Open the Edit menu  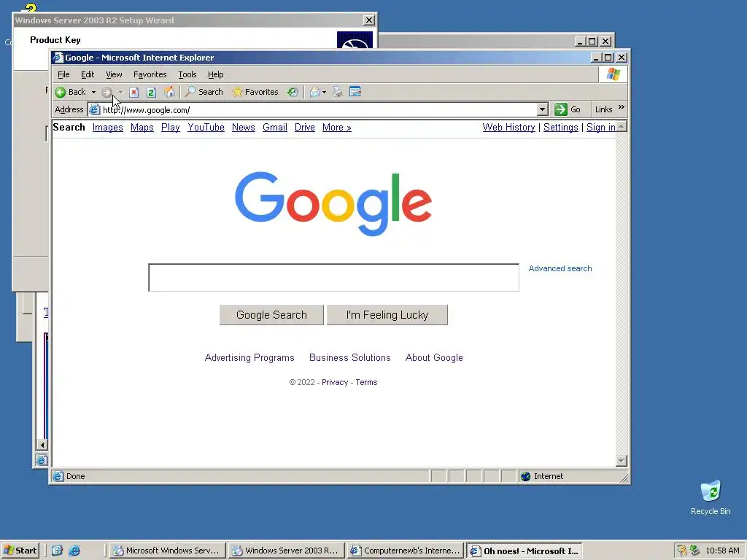point(88,74)
